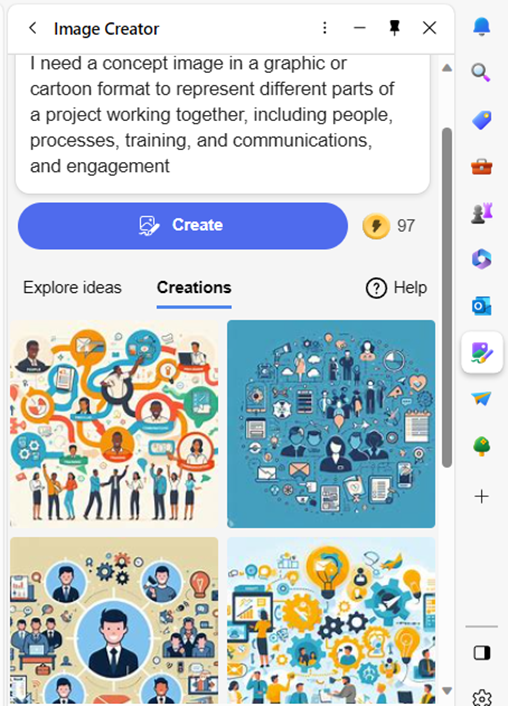The height and width of the screenshot is (706, 508).
Task: Open the E-tree icon in sidebar
Action: point(481,447)
